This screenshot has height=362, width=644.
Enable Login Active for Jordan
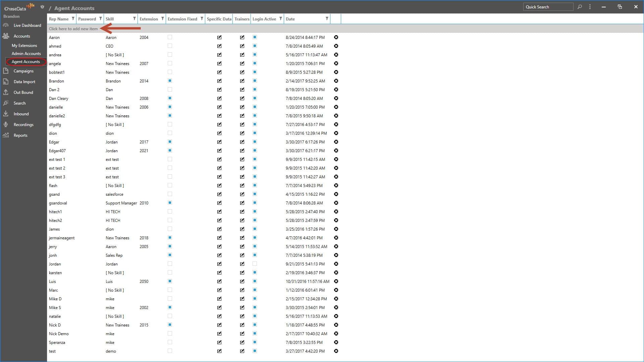pos(255,264)
